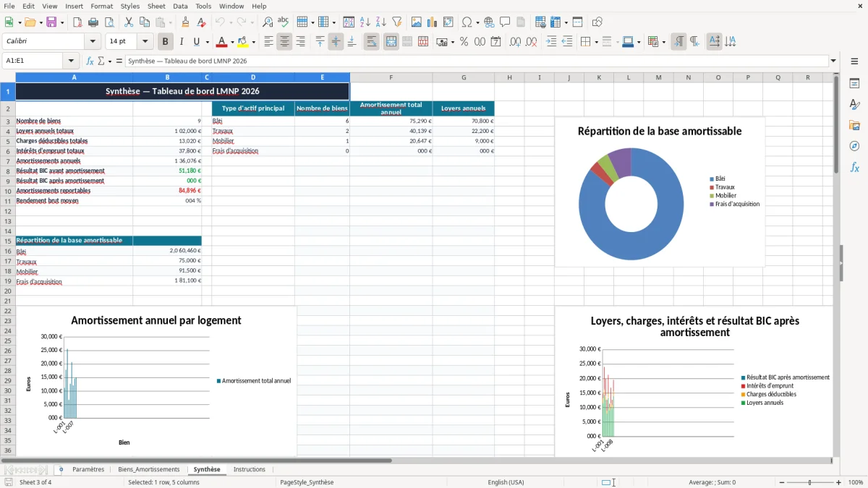Click zoom in plus button

(839, 482)
